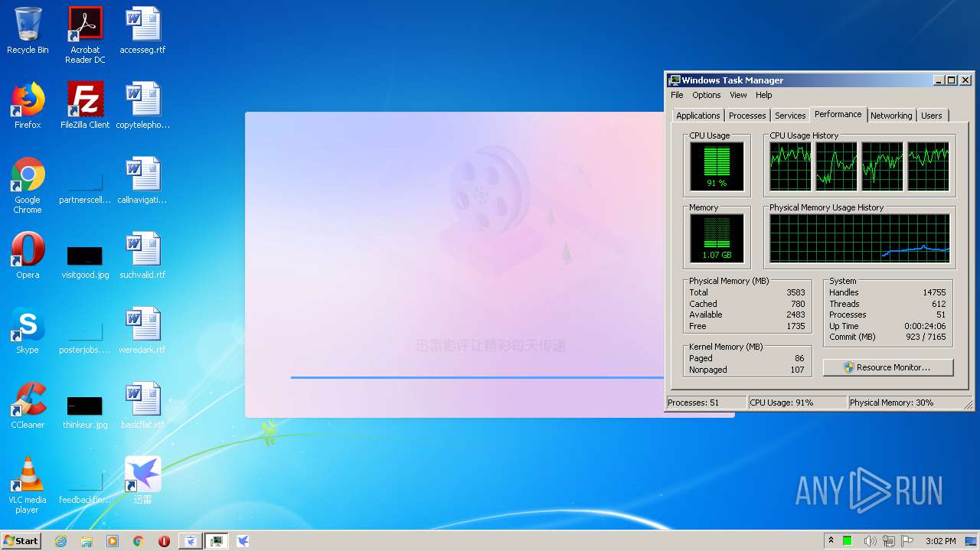Image resolution: width=980 pixels, height=551 pixels.
Task: Open the 迅雷 Xunlei desktop shortcut
Action: coord(142,481)
